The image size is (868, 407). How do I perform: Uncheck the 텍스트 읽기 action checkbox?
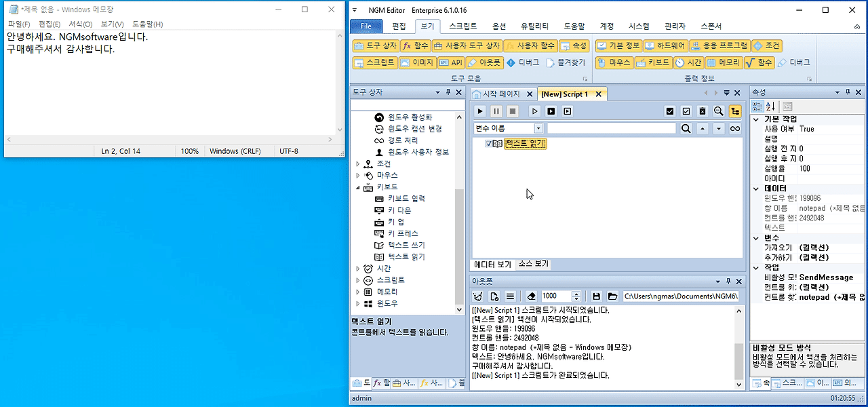click(489, 144)
